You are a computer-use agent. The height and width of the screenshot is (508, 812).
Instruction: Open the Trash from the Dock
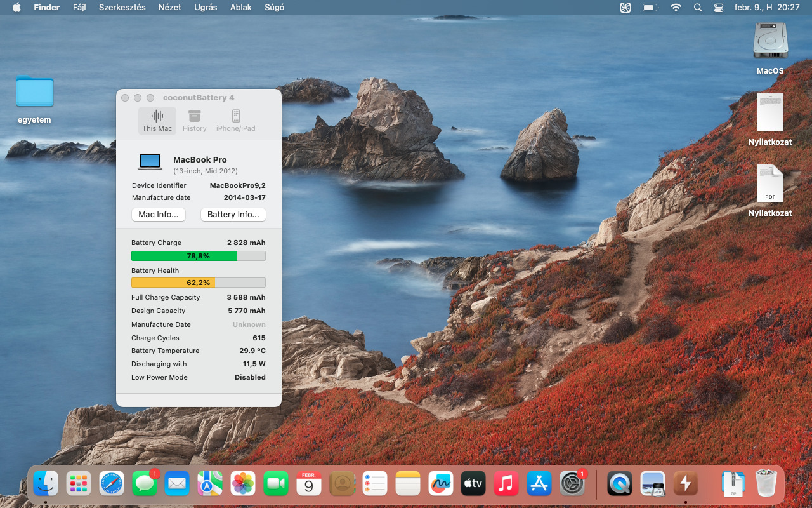click(766, 484)
